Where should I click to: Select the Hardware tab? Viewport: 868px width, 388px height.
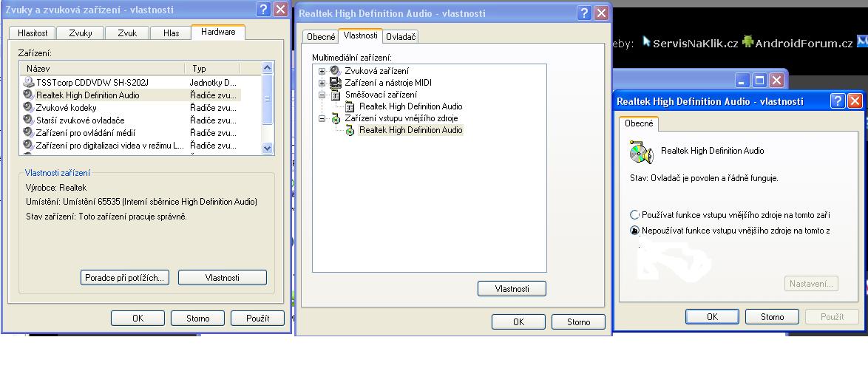218,32
